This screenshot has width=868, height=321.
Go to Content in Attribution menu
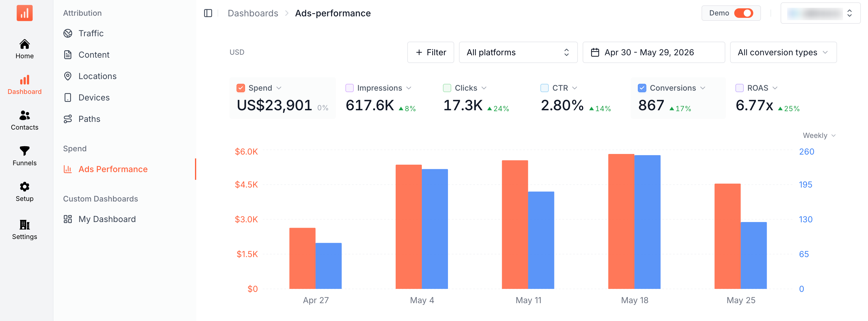[94, 55]
